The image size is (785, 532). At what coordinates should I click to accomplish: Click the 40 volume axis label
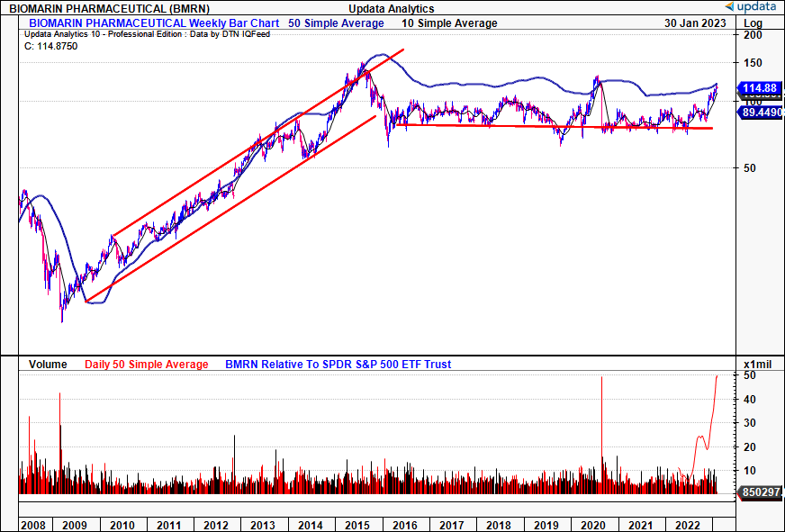750,400
